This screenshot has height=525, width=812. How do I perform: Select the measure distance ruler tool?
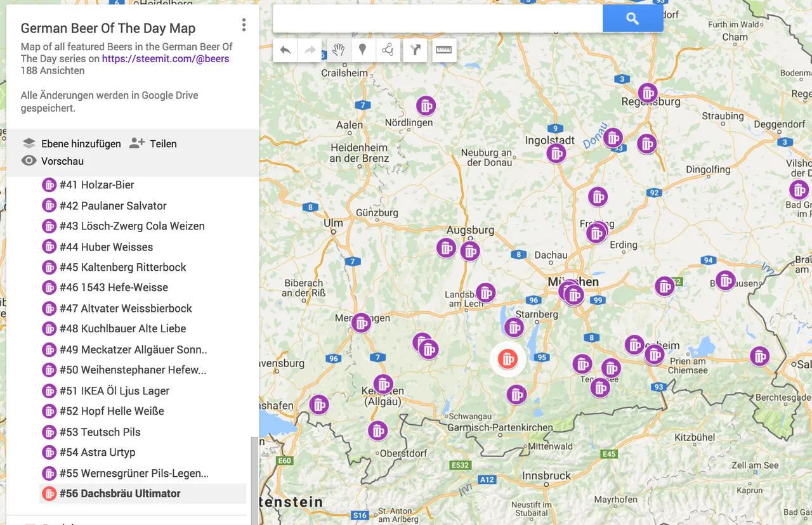[444, 50]
